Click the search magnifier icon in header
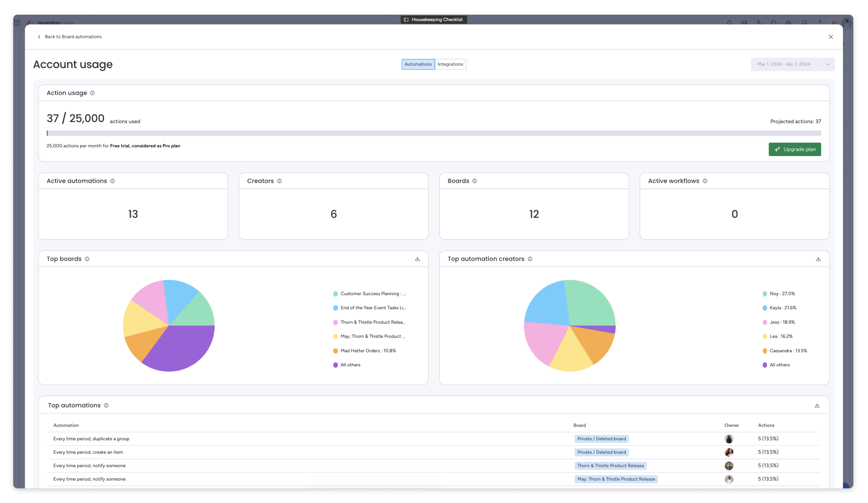868x503 pixels. pos(805,22)
